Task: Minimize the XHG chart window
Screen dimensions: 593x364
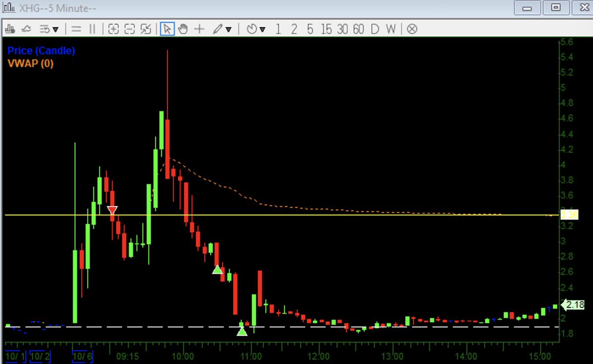Action: click(527, 7)
